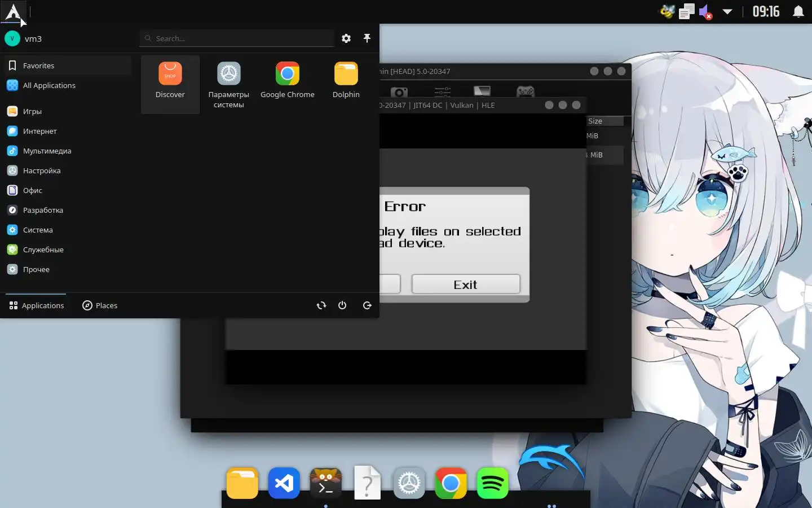Open the Игры category
The width and height of the screenshot is (812, 508).
(x=68, y=111)
